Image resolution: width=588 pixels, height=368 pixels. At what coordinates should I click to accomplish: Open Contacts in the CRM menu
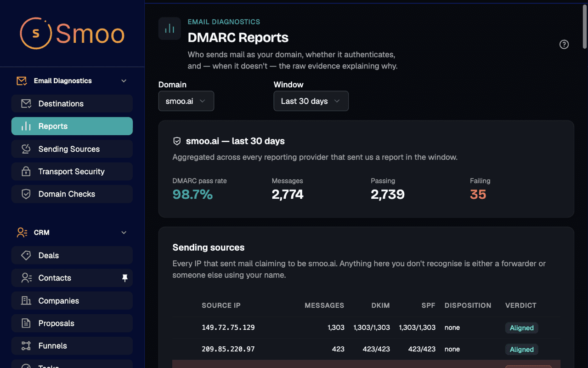coord(72,278)
